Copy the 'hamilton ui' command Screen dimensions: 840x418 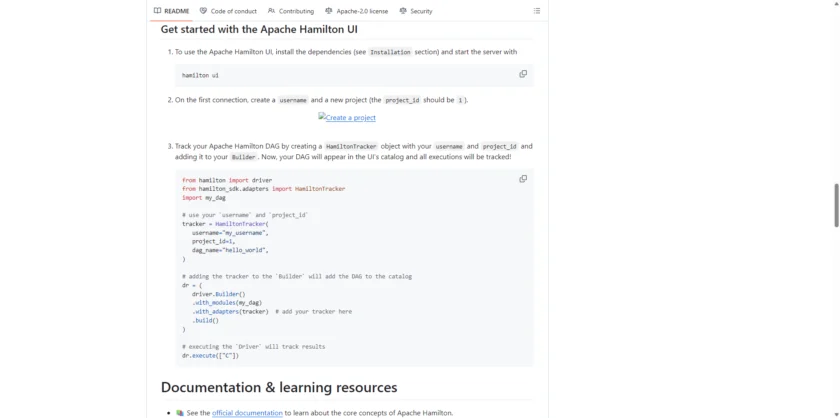523,74
